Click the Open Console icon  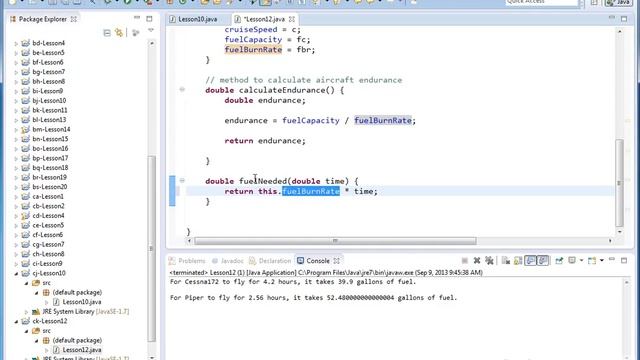[592, 261]
